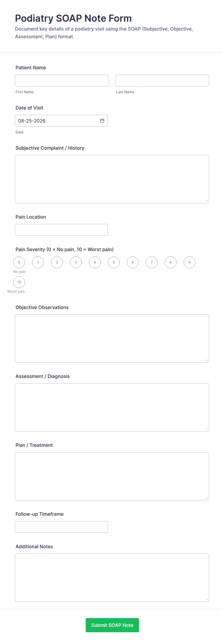
Task: Click the Additional Notes textarea
Action: click(x=112, y=577)
